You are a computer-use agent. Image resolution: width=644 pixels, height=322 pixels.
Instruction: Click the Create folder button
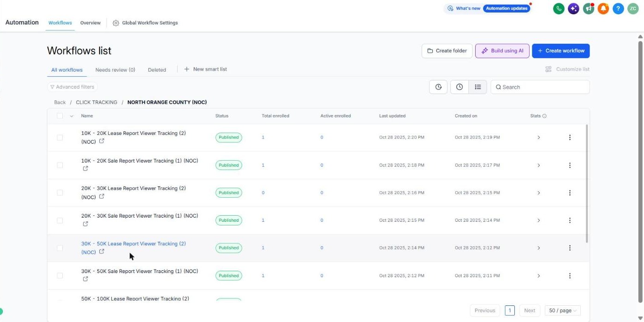coord(447,51)
